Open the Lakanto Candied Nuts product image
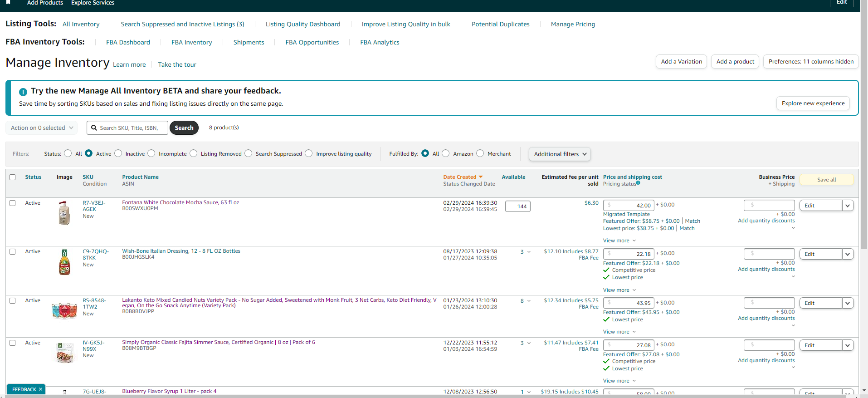 (64, 310)
